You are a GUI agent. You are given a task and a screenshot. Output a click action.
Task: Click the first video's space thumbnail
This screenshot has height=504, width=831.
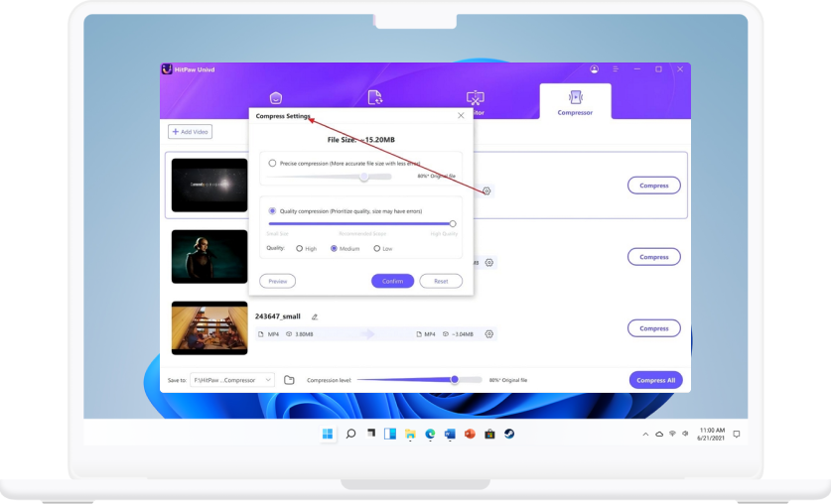tap(209, 186)
